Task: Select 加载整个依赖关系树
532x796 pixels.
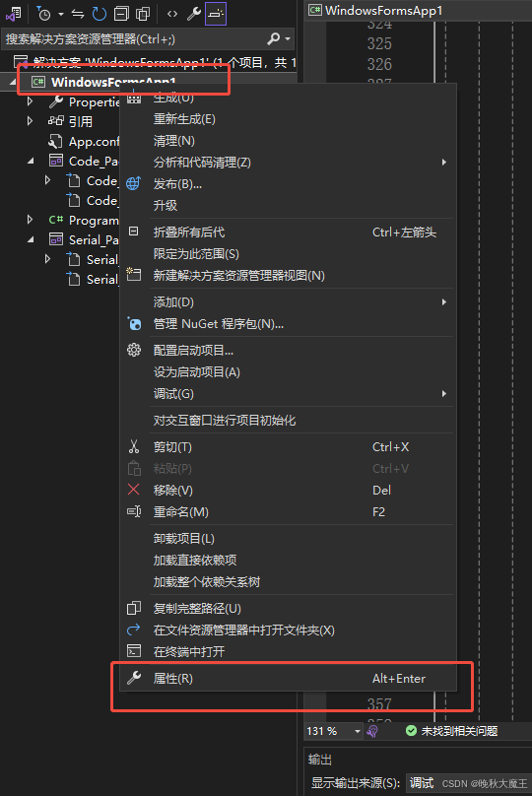Action: [x=288, y=582]
